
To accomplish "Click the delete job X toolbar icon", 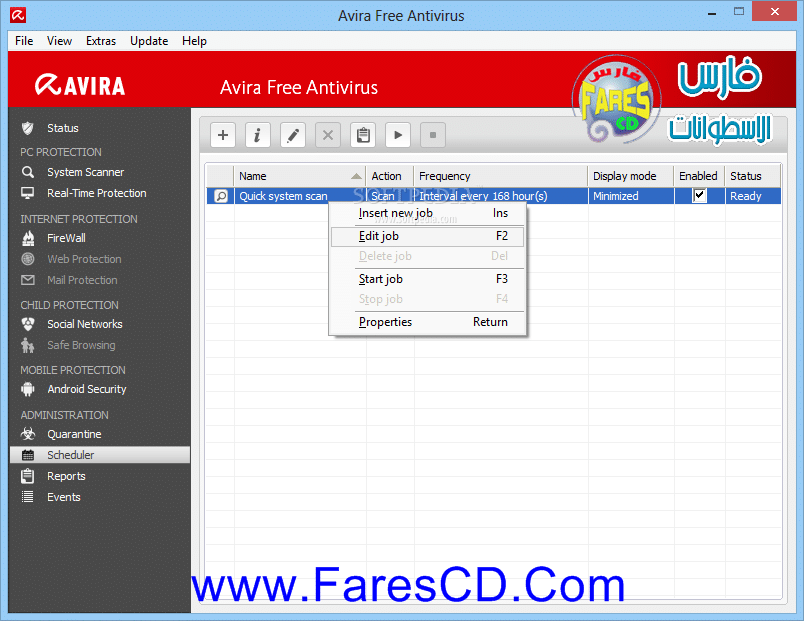I will point(328,135).
